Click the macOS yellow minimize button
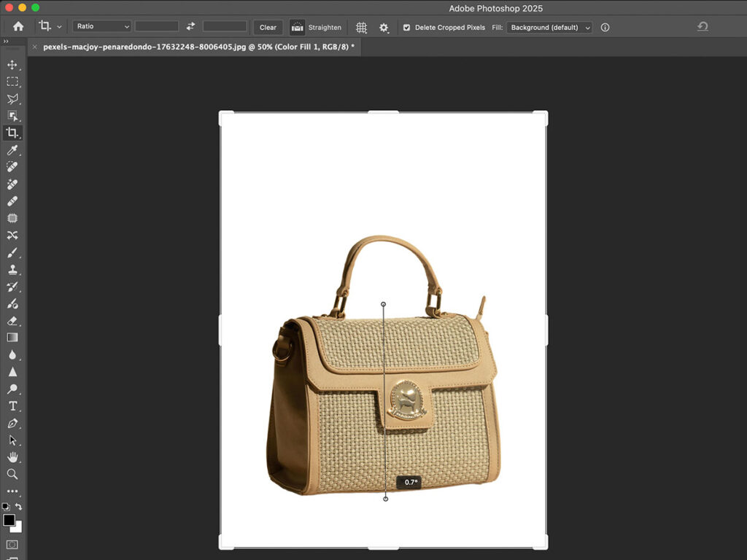This screenshot has width=747, height=560. [x=22, y=7]
